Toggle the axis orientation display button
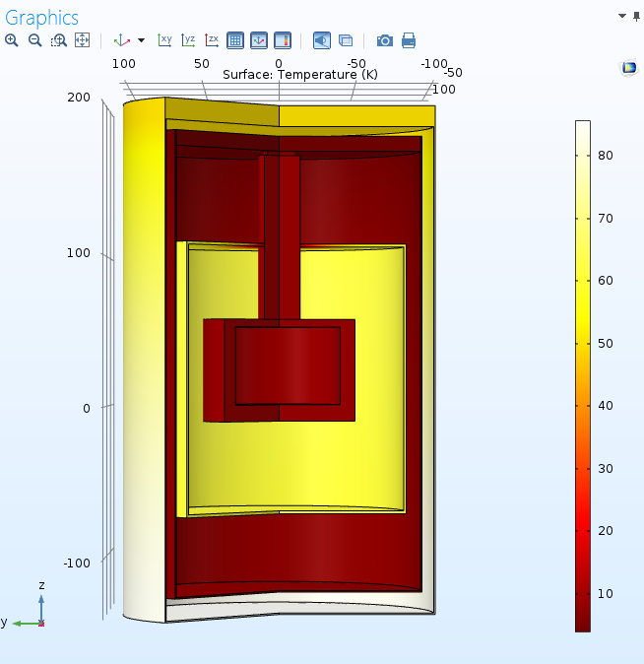 click(x=258, y=40)
